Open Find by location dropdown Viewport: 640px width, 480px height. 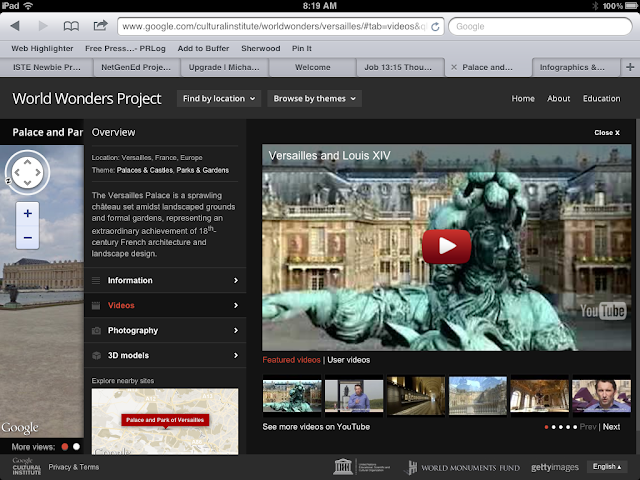click(219, 98)
